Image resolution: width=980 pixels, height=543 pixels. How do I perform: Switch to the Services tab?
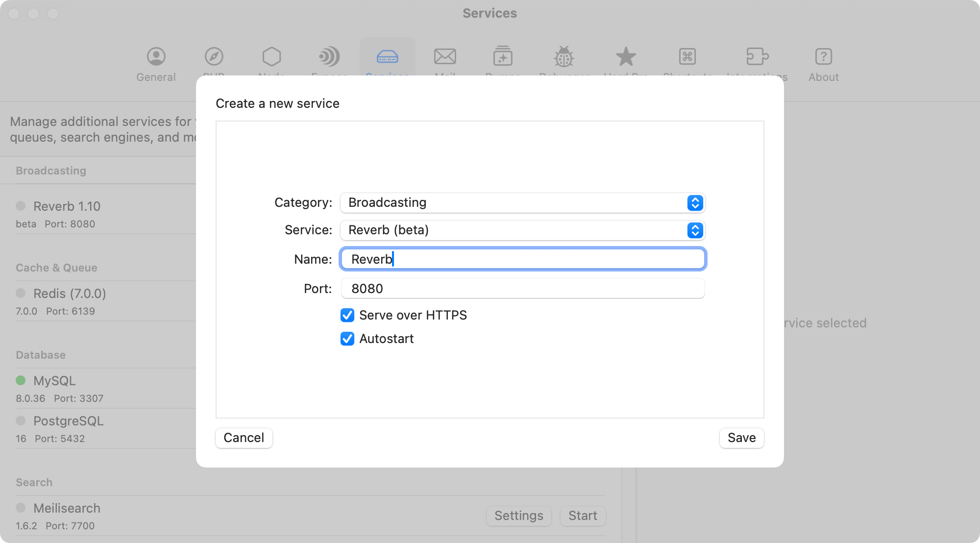pos(387,56)
